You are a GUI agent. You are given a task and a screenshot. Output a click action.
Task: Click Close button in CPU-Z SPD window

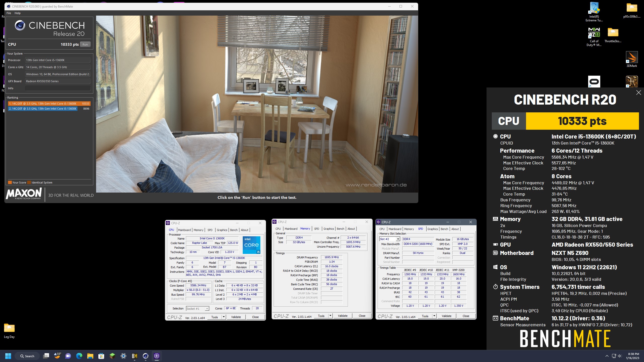(x=466, y=316)
